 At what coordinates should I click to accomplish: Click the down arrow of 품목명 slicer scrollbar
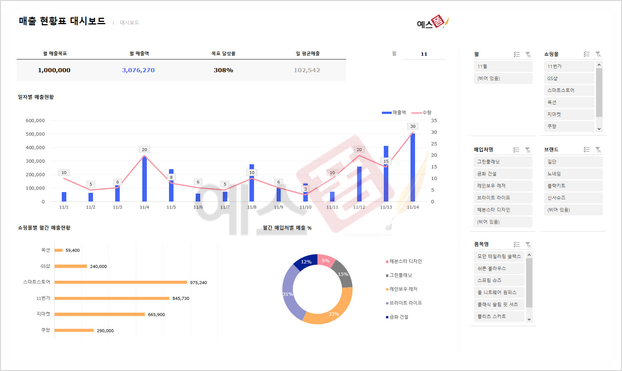pos(529,319)
